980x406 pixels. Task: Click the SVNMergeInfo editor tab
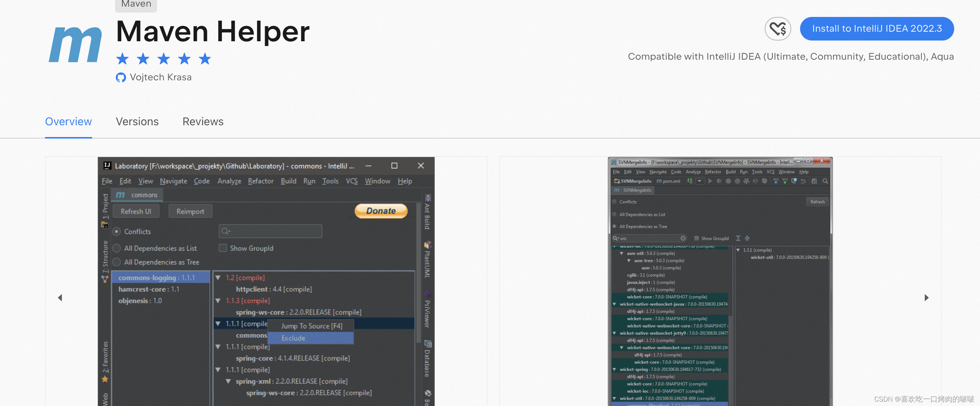click(x=633, y=190)
